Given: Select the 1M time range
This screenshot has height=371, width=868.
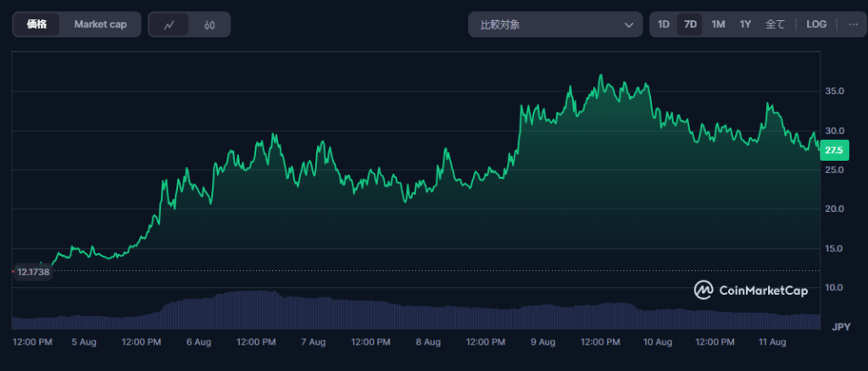Looking at the screenshot, I should click(718, 25).
